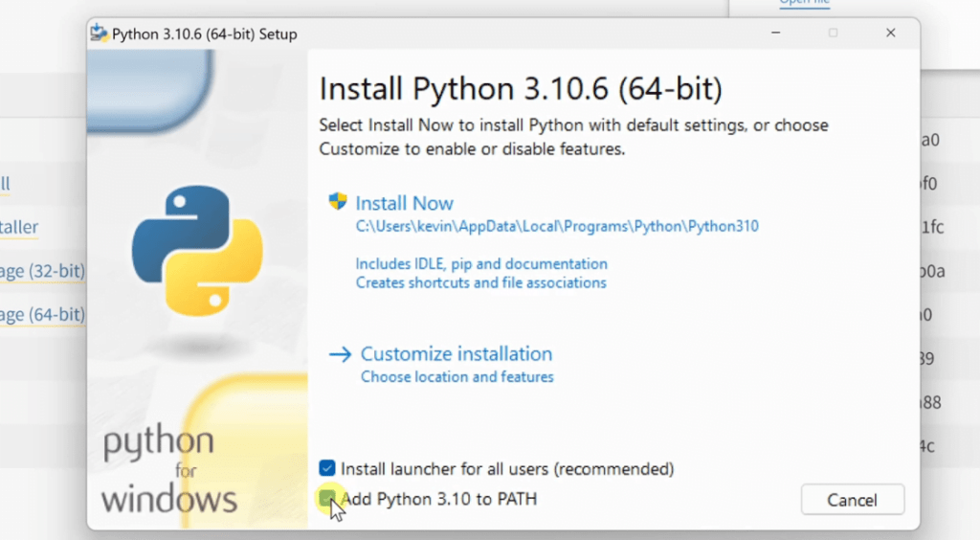Image resolution: width=980 pixels, height=540 pixels.
Task: Close the Python 3.10.6 Setup dialog
Action: tap(890, 34)
